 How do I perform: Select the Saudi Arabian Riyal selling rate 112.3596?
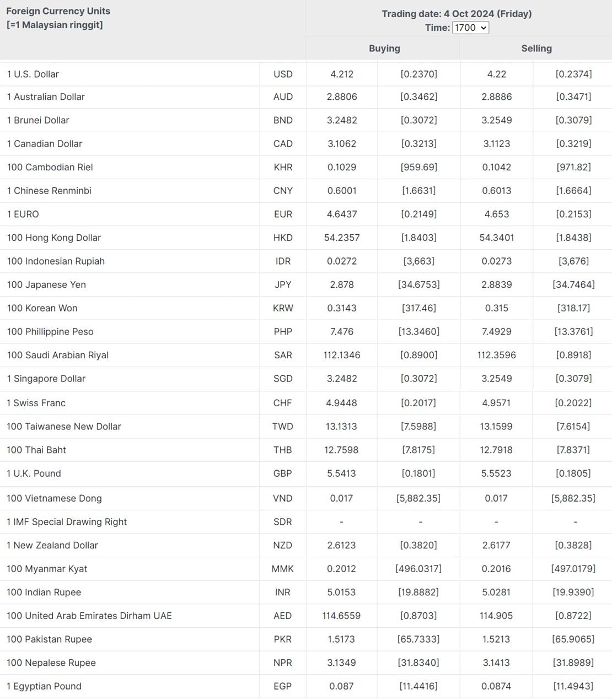tap(497, 355)
